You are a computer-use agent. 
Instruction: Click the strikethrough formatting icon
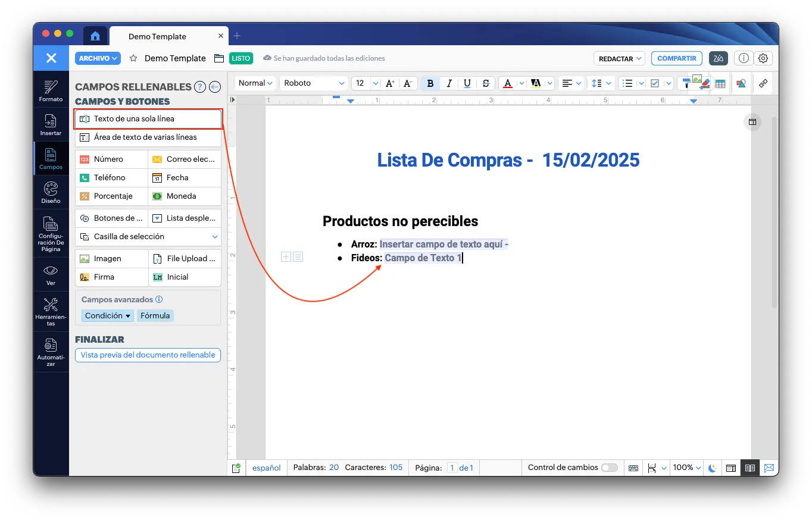pyautogui.click(x=486, y=83)
